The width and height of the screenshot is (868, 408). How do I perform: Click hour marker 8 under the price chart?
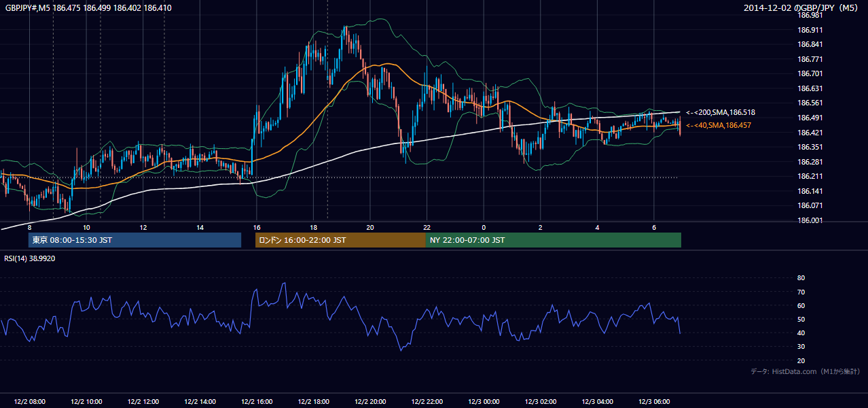pos(29,227)
